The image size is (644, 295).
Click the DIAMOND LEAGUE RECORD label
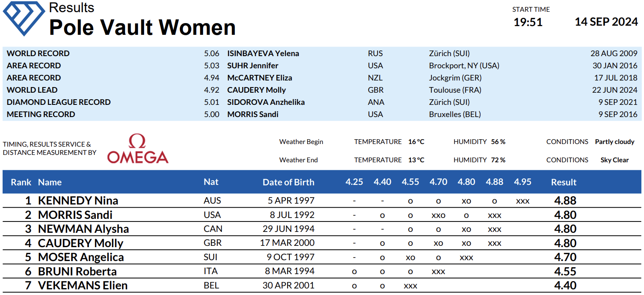tap(59, 102)
